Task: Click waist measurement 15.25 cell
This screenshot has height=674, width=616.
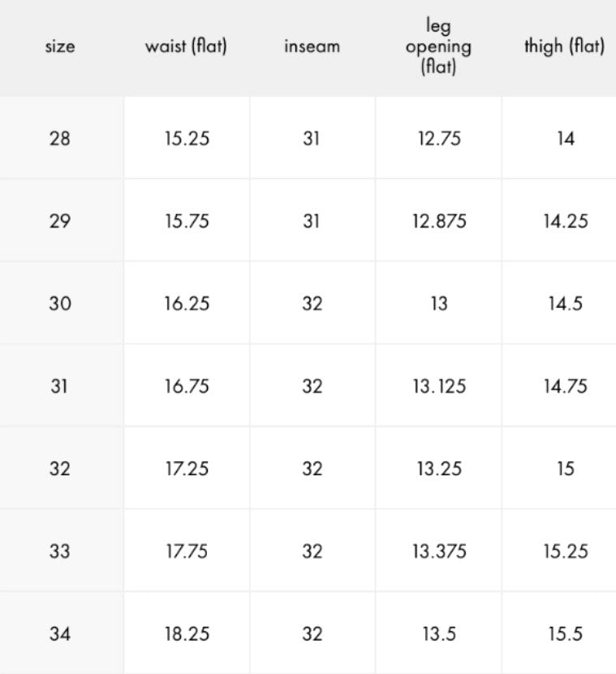Action: [x=187, y=139]
